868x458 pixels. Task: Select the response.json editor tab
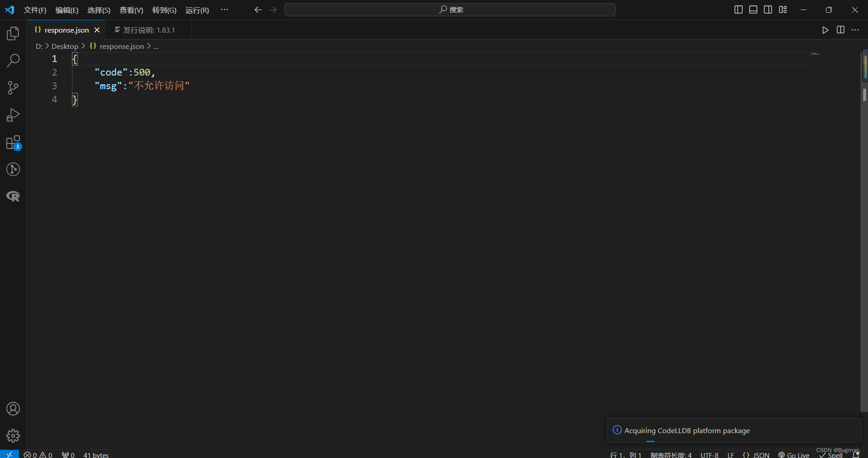tap(66, 30)
